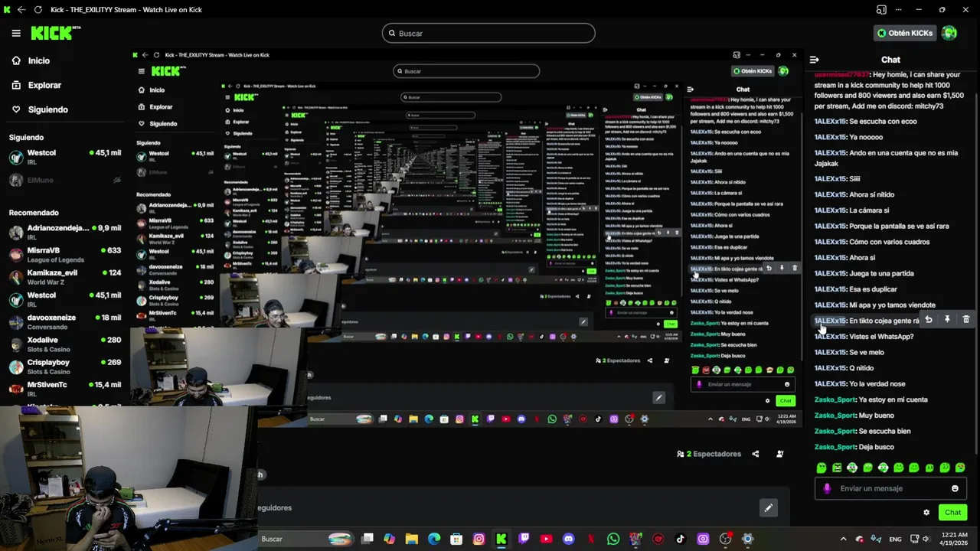Viewport: 980px width, 551px height.
Task: Open File Explorer from the taskbar
Action: [x=412, y=539]
